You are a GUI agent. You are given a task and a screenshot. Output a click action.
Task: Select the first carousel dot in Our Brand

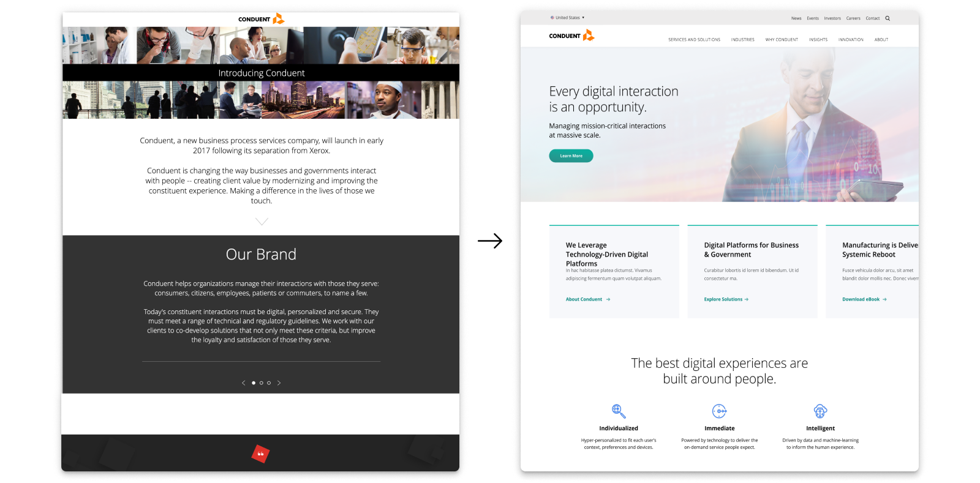click(254, 383)
